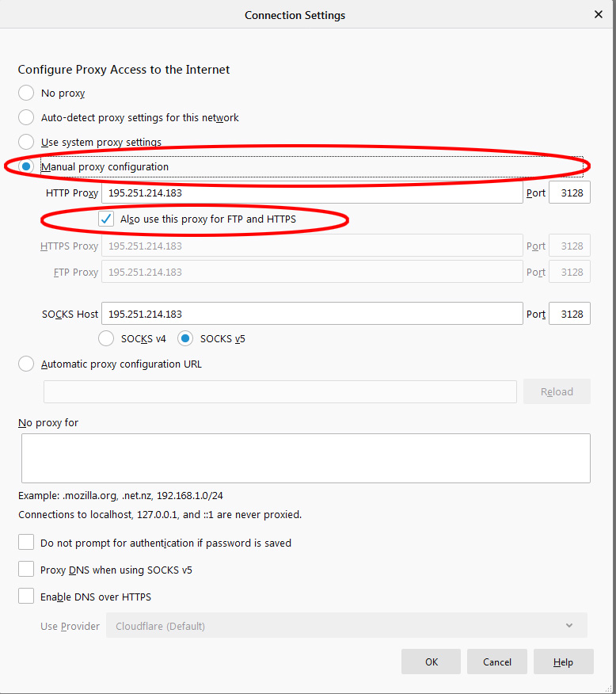Enable Proxy DNS when using SOCKS v5
The width and height of the screenshot is (616, 694).
[26, 569]
